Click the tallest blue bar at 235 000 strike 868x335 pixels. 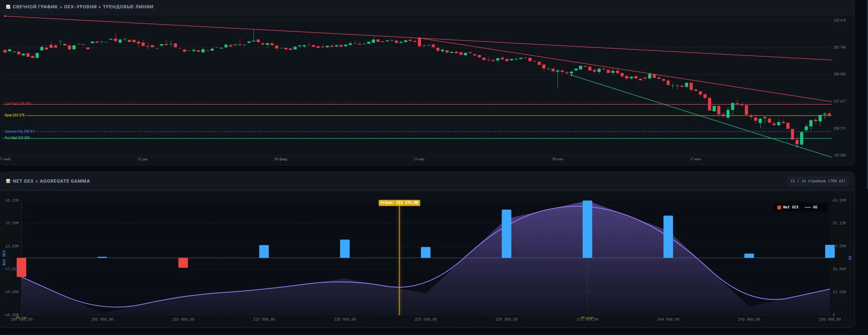click(587, 229)
